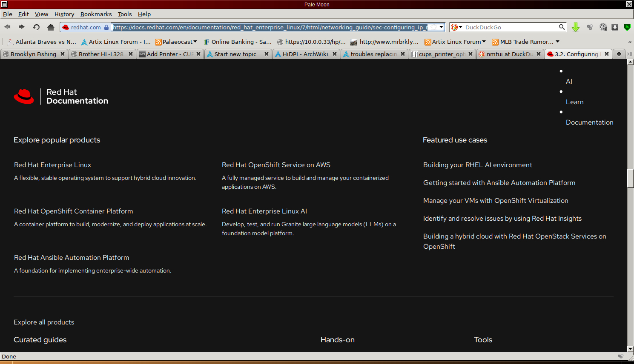Screen dimensions: 634x364
Task: Open the DuckDuckGo search engine dropdown
Action: click(456, 27)
